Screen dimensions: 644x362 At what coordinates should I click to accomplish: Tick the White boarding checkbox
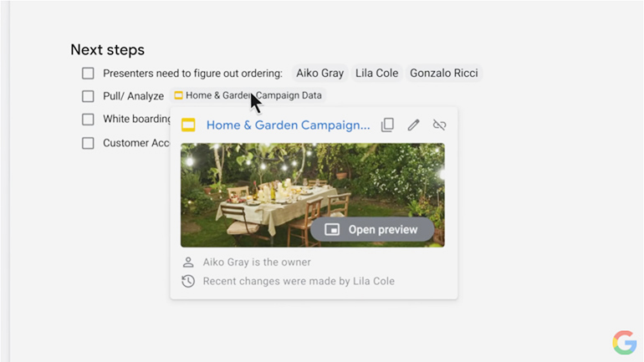pyautogui.click(x=88, y=119)
